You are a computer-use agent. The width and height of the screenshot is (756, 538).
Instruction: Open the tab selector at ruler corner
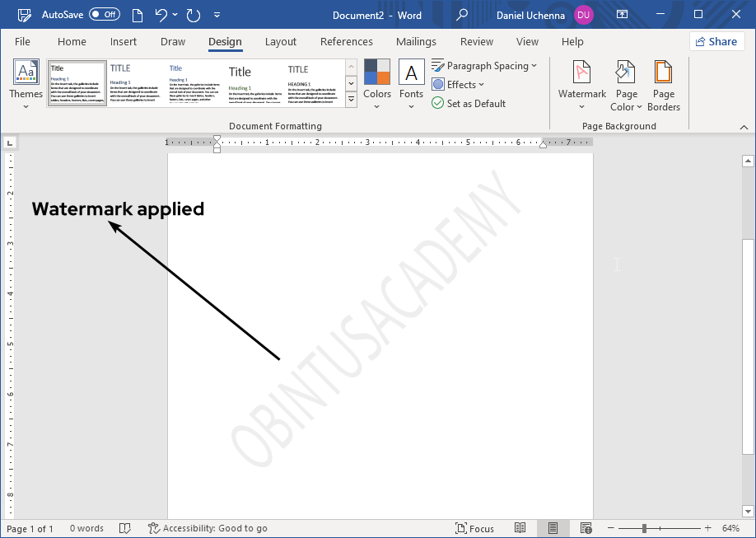coord(10,142)
